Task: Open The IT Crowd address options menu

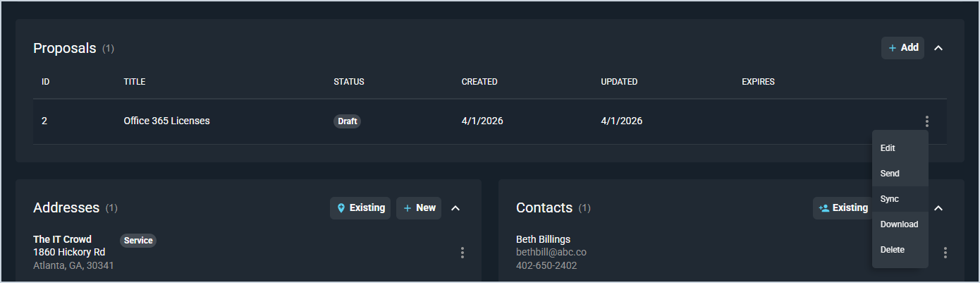Action: pyautogui.click(x=463, y=253)
